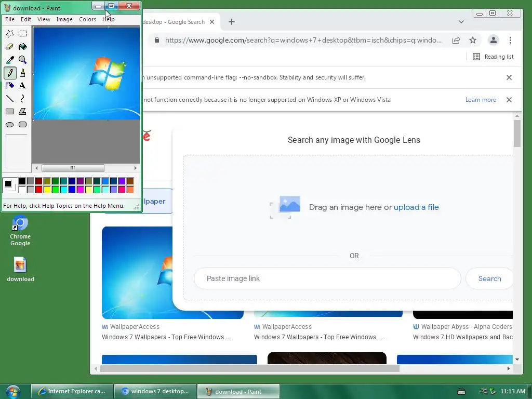Select the Pencil tool in Paint
The height and width of the screenshot is (399, 532).
(x=10, y=73)
